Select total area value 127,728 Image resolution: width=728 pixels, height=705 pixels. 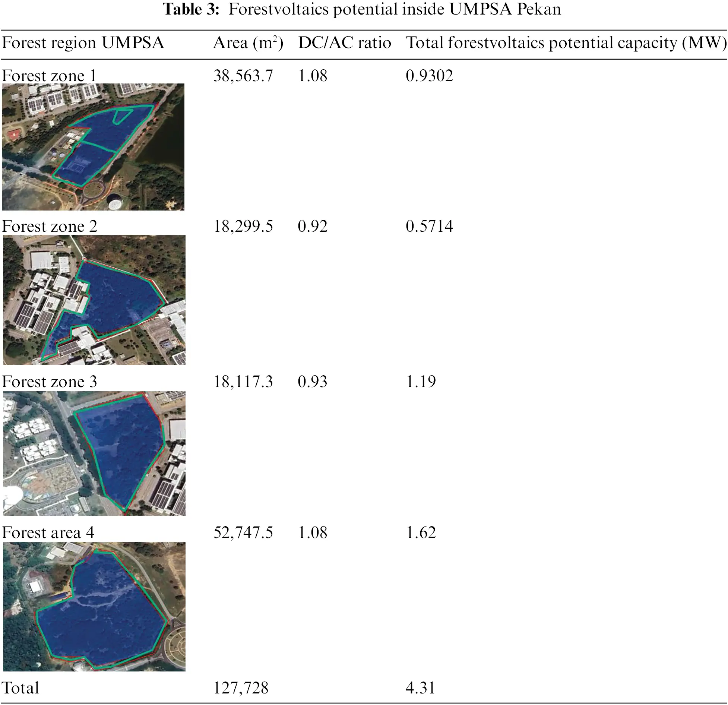point(241,688)
